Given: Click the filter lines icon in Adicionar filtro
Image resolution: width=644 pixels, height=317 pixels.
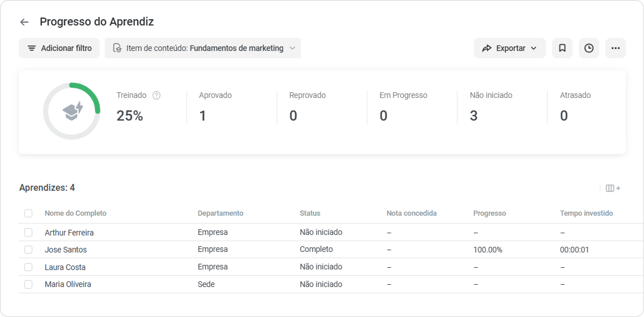Looking at the screenshot, I should coord(32,48).
